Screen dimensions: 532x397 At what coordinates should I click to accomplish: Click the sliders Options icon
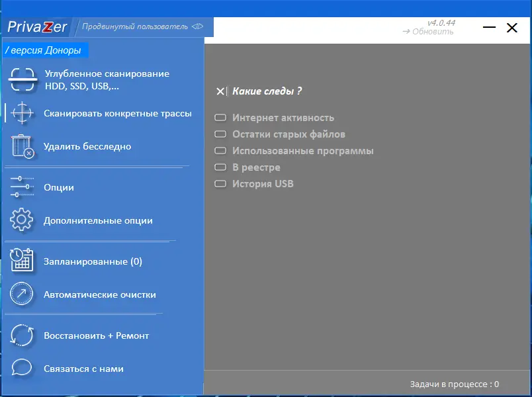(x=22, y=187)
